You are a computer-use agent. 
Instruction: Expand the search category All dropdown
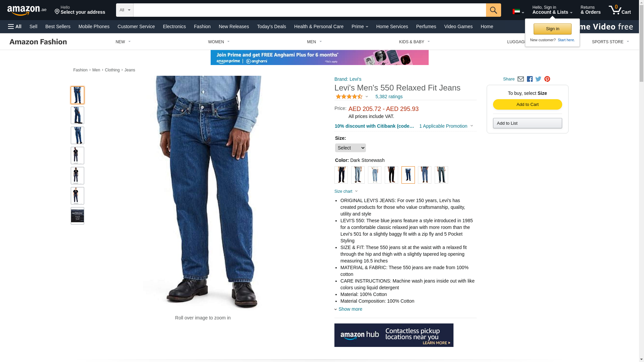point(124,10)
